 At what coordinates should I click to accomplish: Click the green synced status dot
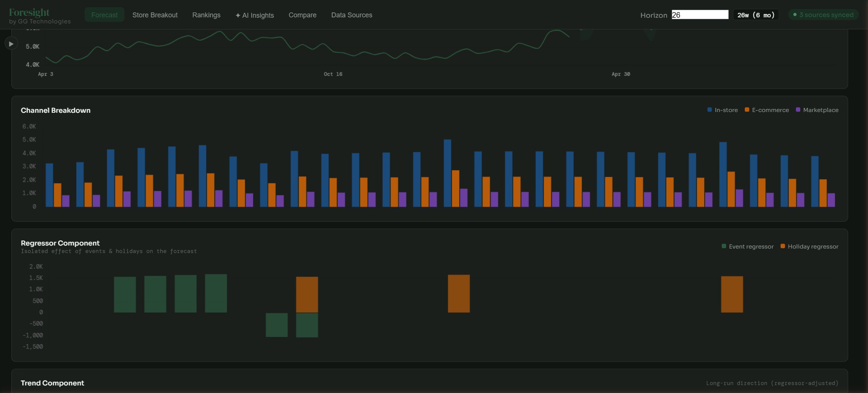(795, 15)
